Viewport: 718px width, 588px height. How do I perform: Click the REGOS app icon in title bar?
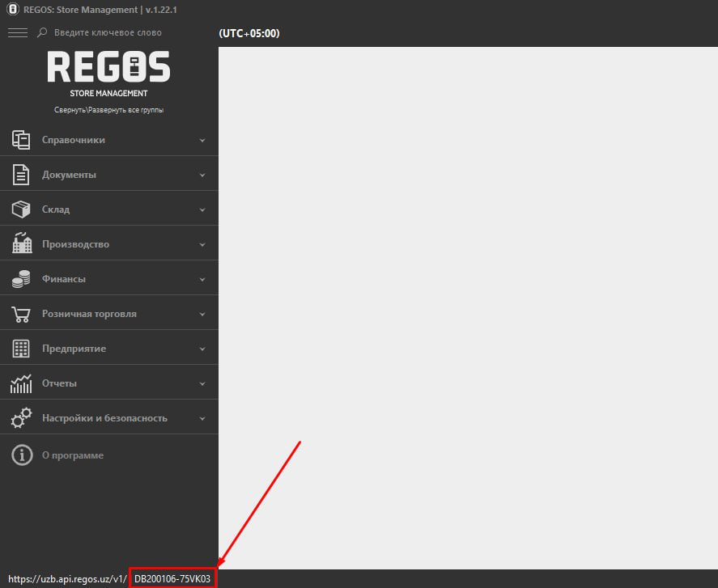click(12, 9)
